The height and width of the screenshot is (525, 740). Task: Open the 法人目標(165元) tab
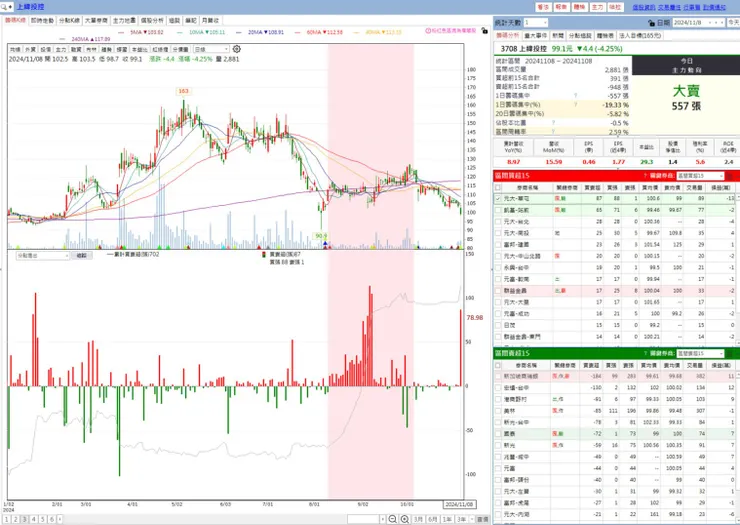pos(640,35)
